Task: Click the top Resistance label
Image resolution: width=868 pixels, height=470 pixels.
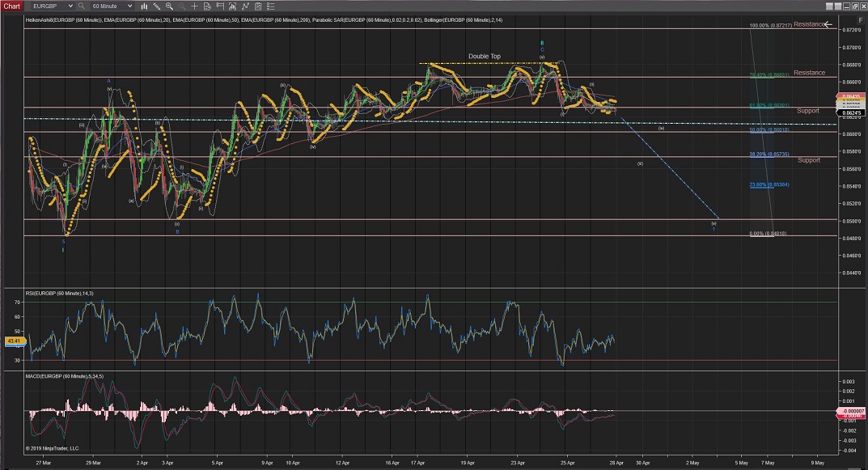Action: pos(808,24)
